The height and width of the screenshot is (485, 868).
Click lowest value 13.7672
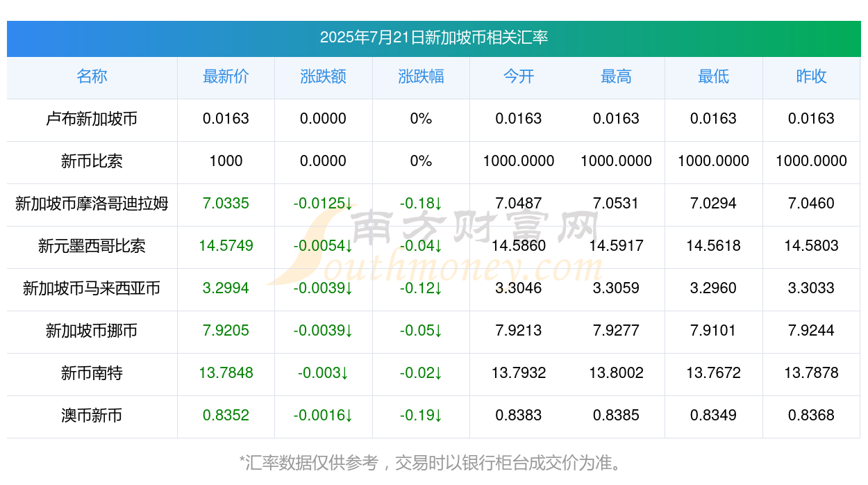click(x=713, y=373)
